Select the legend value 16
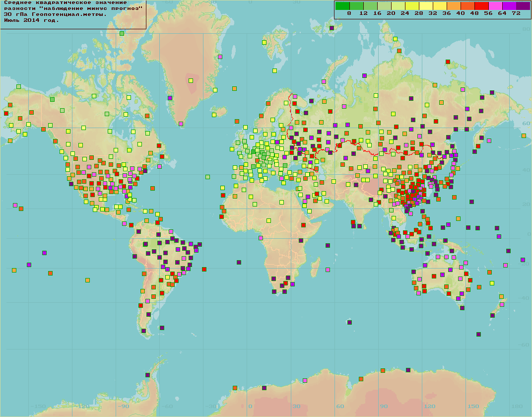The image size is (532, 417). (377, 13)
